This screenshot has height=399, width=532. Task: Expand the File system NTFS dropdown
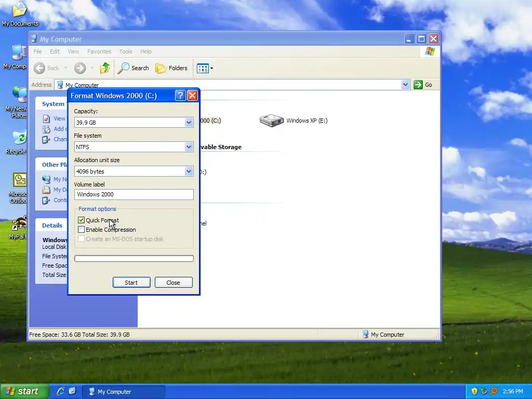pyautogui.click(x=189, y=147)
